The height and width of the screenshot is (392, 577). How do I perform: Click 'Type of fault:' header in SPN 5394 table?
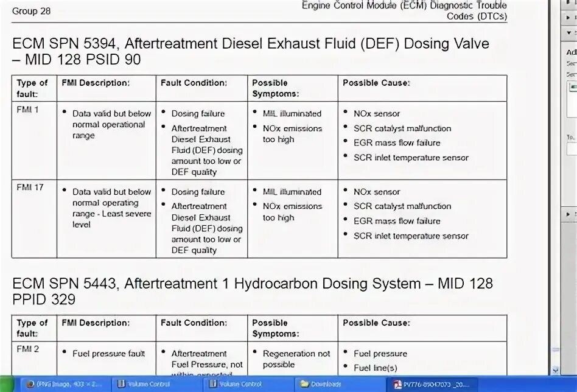tap(32, 88)
